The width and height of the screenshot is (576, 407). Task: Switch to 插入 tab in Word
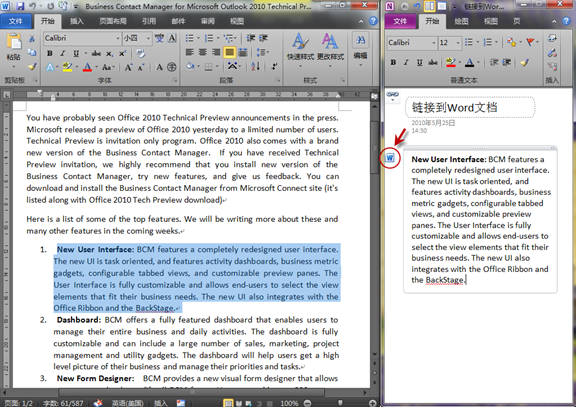point(77,21)
